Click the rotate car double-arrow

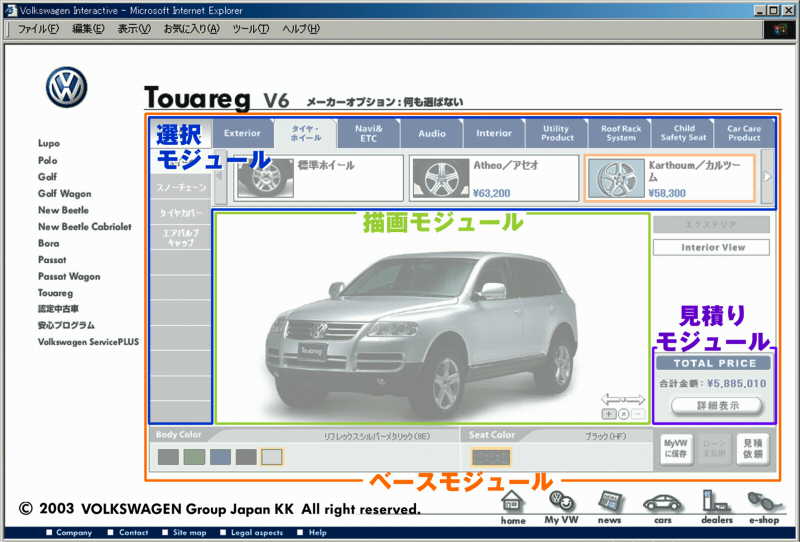(x=623, y=399)
